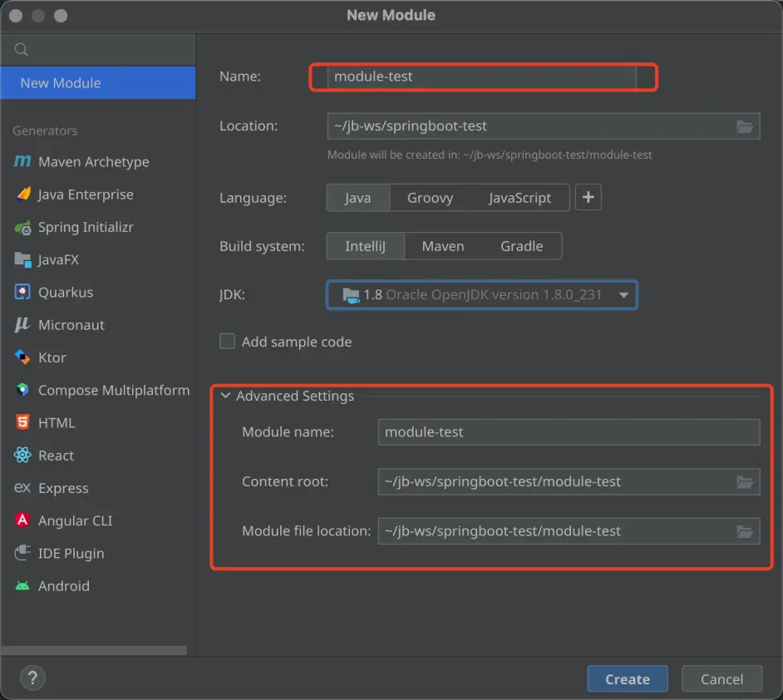Viewport: 783px width, 700px height.
Task: Click the Create button
Action: pyautogui.click(x=628, y=678)
